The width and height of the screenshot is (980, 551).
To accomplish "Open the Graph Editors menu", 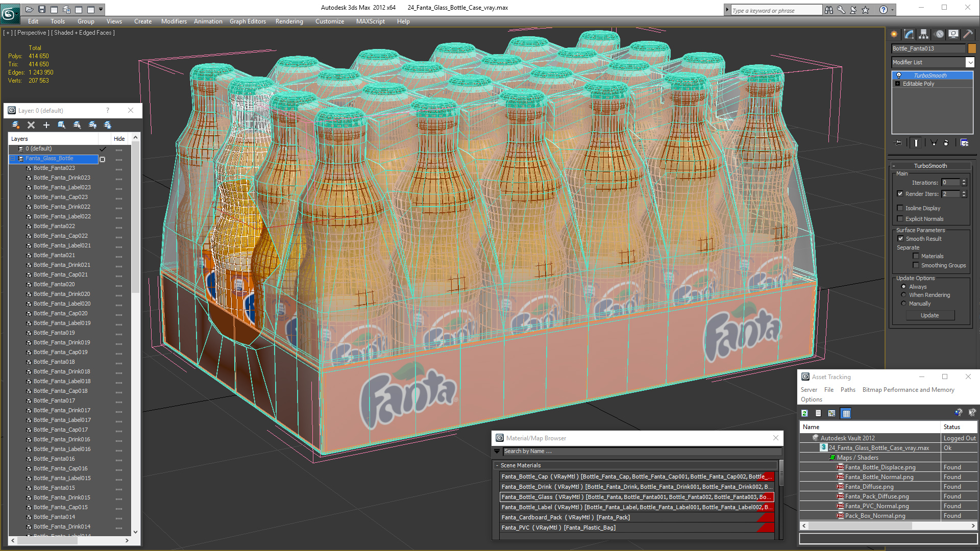I will coord(248,21).
